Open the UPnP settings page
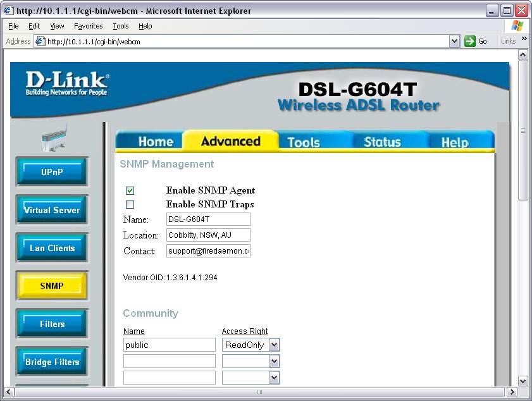The image size is (532, 401). [x=52, y=172]
